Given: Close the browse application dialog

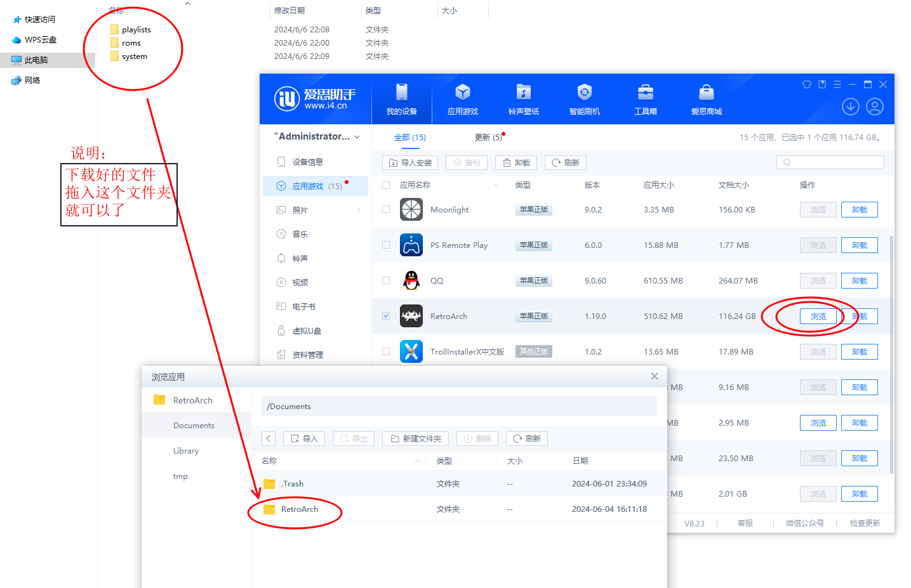Looking at the screenshot, I should tap(655, 376).
